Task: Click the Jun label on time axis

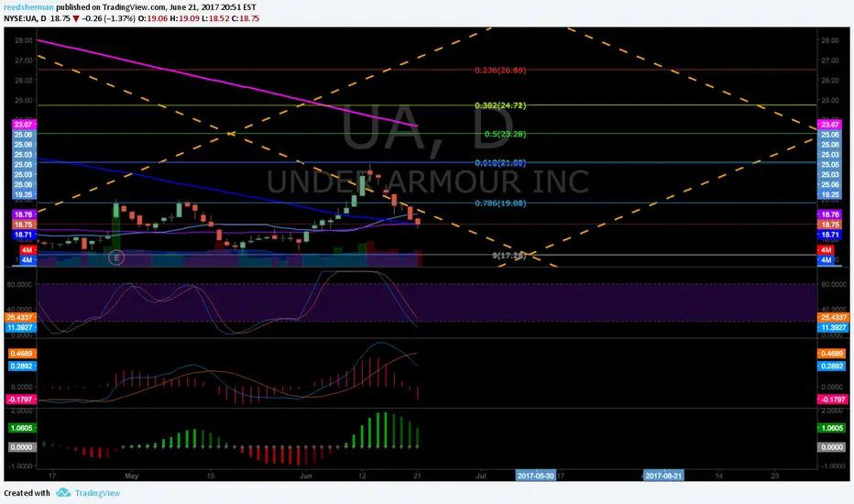Action: (x=305, y=476)
